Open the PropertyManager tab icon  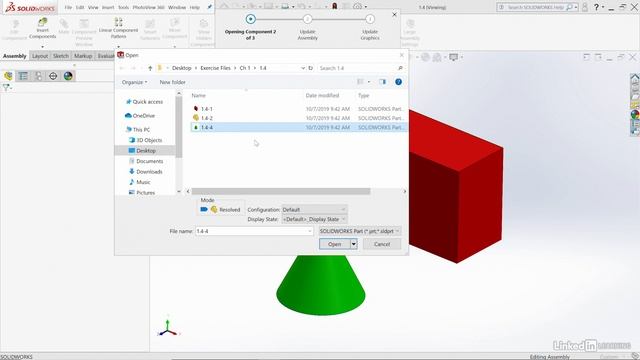(x=23, y=76)
